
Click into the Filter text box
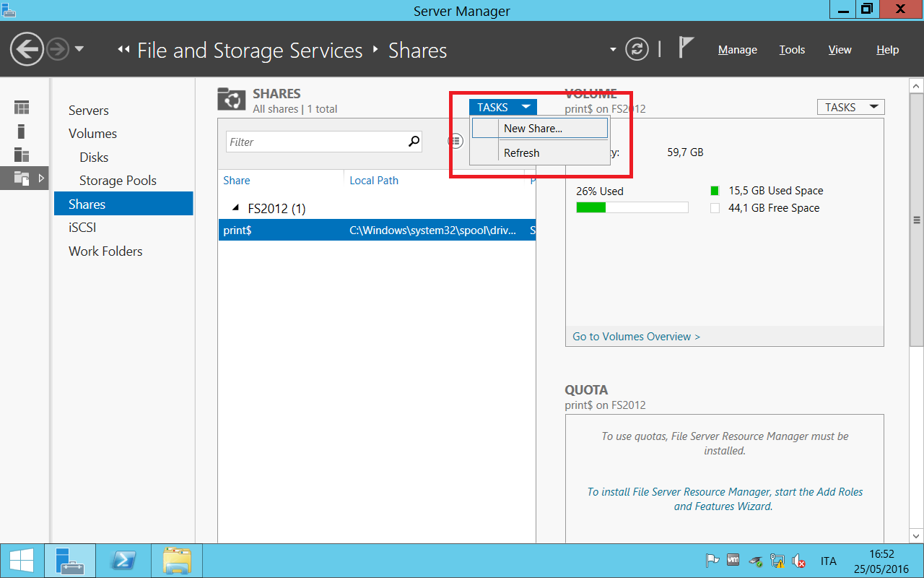(316, 142)
